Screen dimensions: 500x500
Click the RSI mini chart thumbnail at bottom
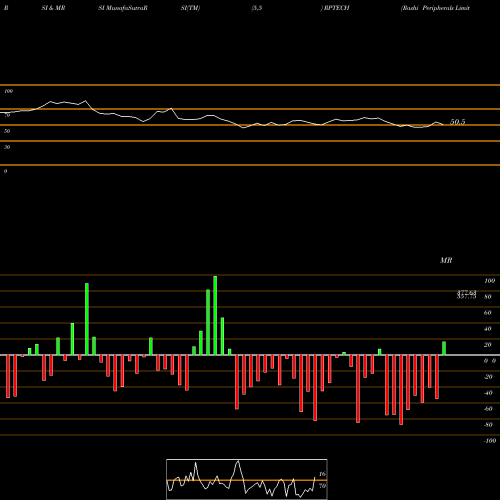coord(247,479)
